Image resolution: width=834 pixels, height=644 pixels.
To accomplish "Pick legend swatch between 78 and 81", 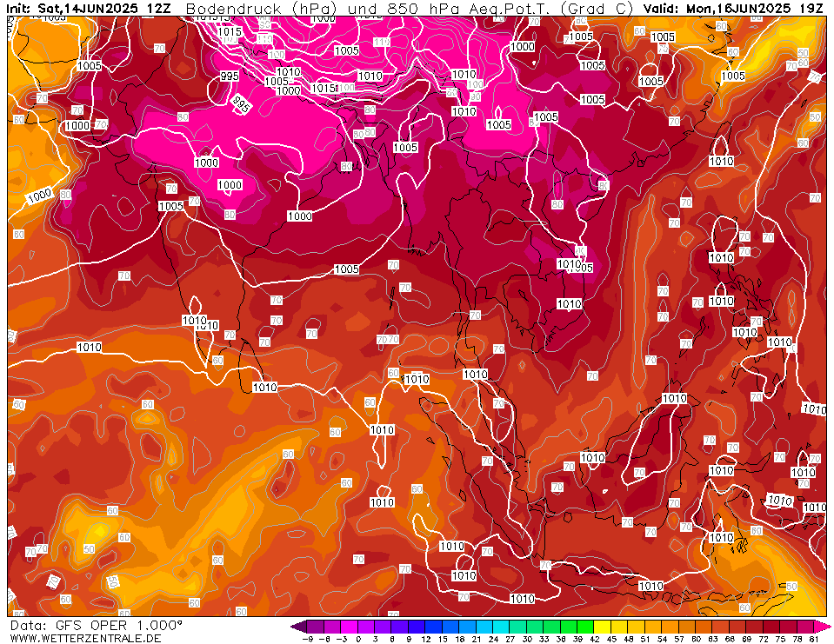I will coord(804,626).
